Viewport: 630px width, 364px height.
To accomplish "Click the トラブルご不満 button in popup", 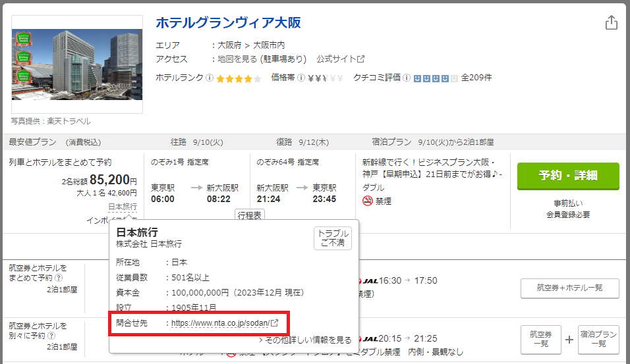I will [333, 238].
